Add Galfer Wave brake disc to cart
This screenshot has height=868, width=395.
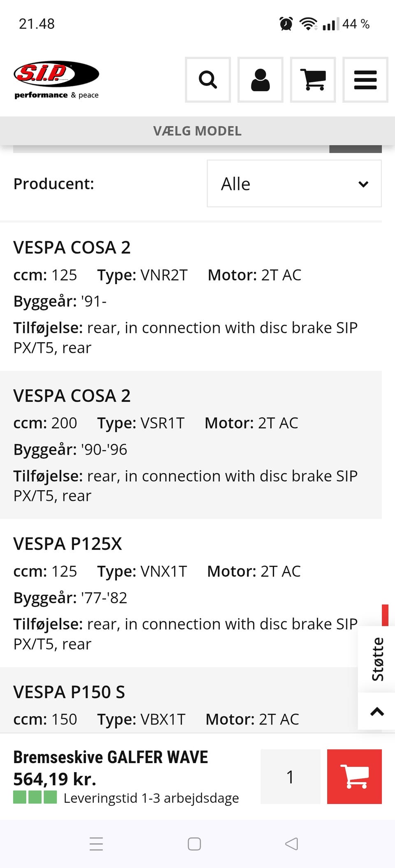click(x=354, y=776)
